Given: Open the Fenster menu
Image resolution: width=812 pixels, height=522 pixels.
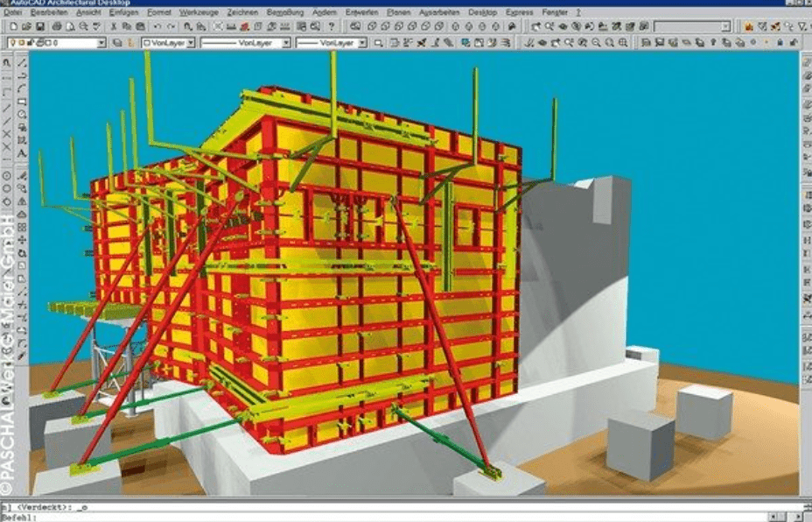Looking at the screenshot, I should pyautogui.click(x=555, y=13).
